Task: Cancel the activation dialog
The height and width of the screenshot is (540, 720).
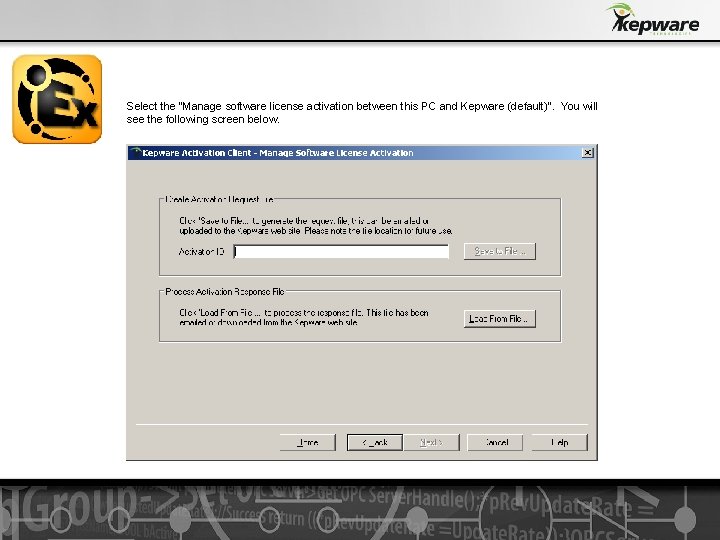Action: click(x=495, y=443)
